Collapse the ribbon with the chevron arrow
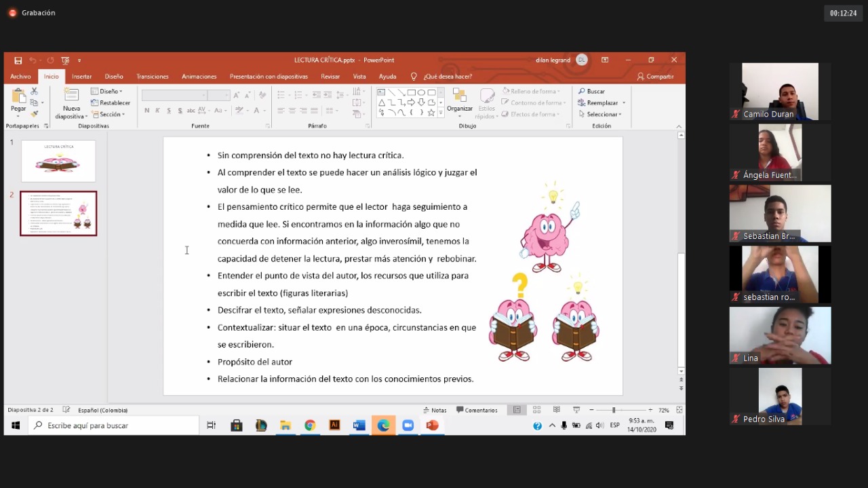Viewport: 868px width, 488px height. 679,126
